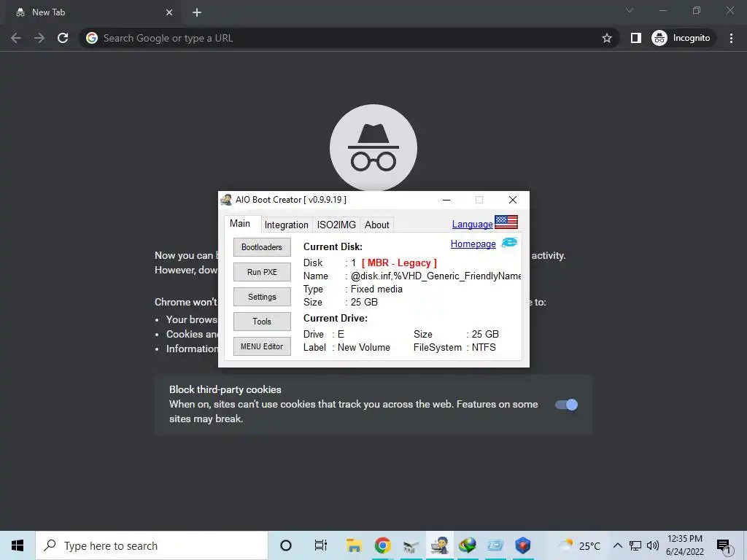Select the New Tab browser tab
This screenshot has height=560, width=747.
(x=92, y=12)
